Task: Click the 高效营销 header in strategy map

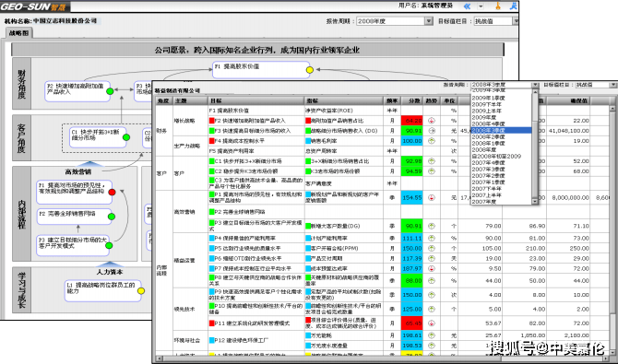Action: coord(78,171)
